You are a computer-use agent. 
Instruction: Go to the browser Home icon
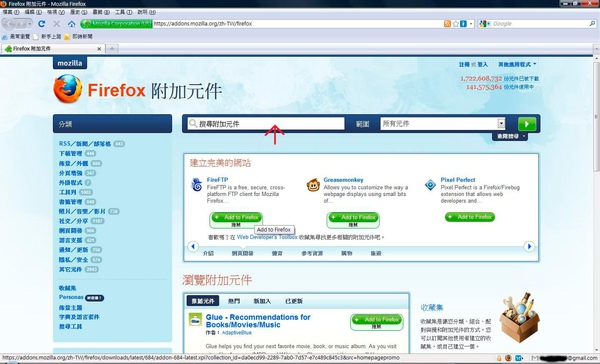click(x=72, y=24)
